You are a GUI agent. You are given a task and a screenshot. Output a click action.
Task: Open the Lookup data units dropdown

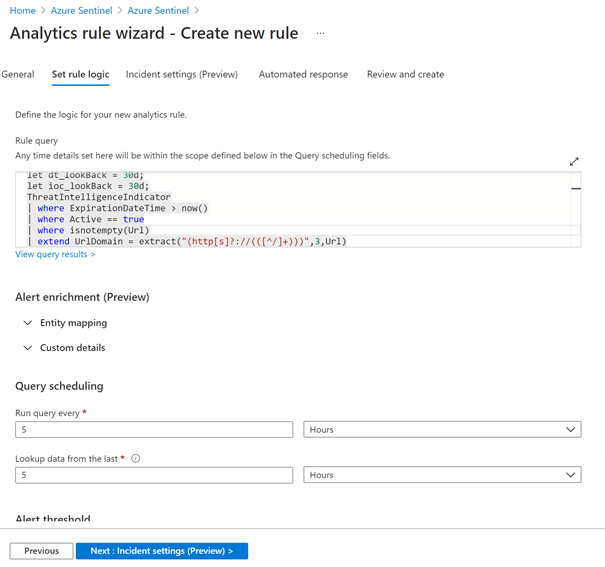(441, 475)
